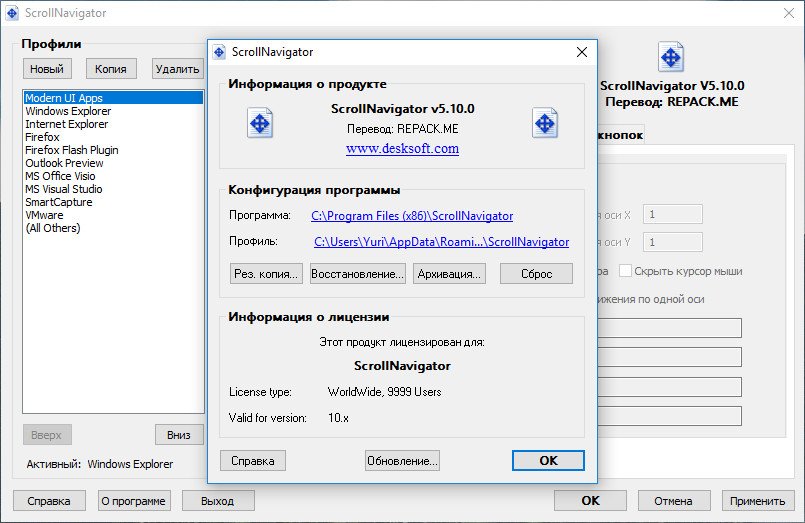Click Справка in the About dialog
The width and height of the screenshot is (805, 523).
(253, 460)
